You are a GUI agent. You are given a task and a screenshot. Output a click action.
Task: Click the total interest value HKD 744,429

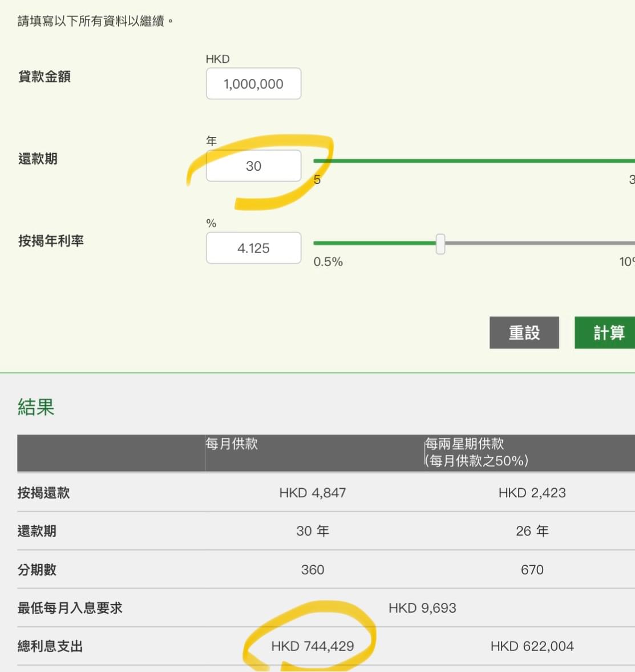[313, 646]
